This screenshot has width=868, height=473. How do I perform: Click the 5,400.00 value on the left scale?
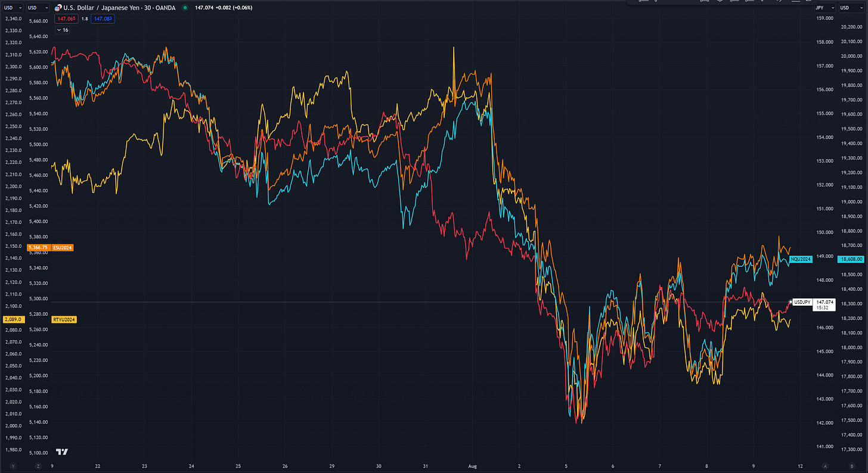pos(38,221)
